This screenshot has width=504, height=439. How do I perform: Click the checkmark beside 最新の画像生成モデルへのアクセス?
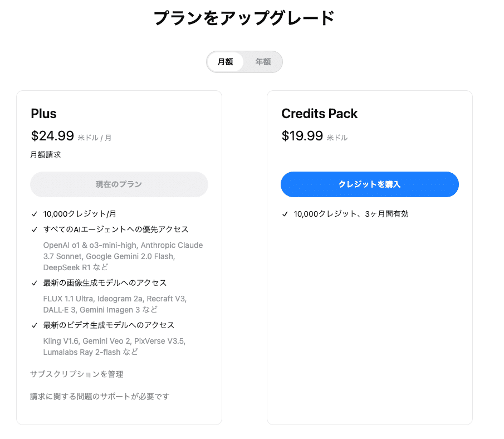point(35,283)
